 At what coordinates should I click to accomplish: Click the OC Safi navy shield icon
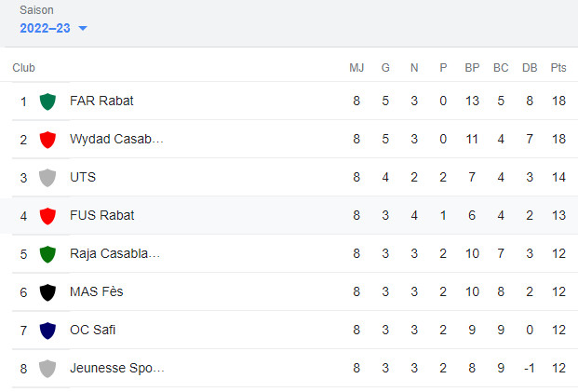tap(47, 331)
